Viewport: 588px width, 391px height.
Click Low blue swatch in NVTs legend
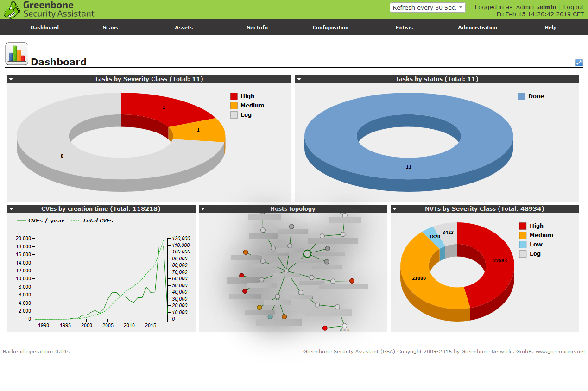tap(523, 245)
